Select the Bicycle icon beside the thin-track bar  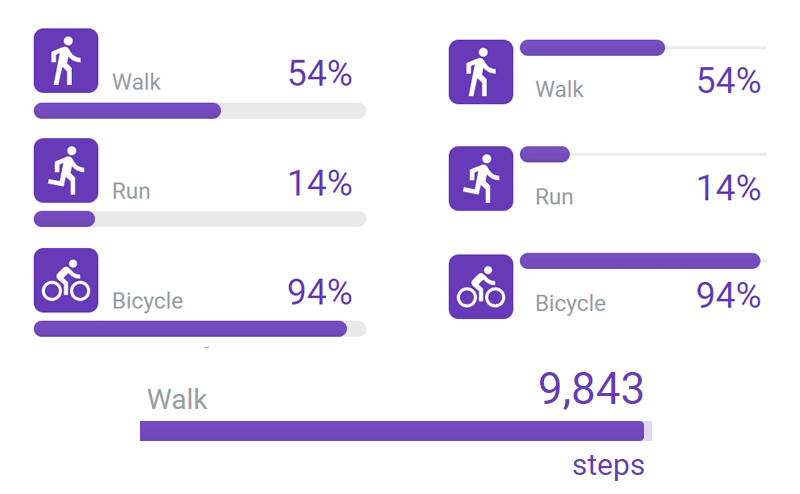(481, 287)
